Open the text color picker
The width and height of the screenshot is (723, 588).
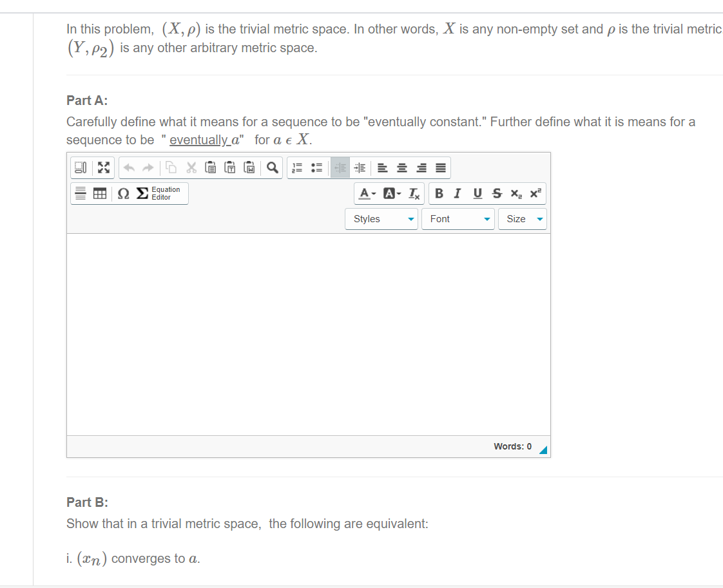point(365,193)
